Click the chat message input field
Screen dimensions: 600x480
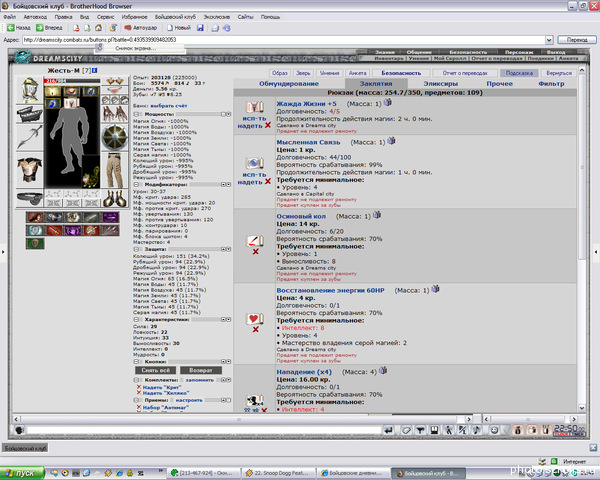coord(205,430)
